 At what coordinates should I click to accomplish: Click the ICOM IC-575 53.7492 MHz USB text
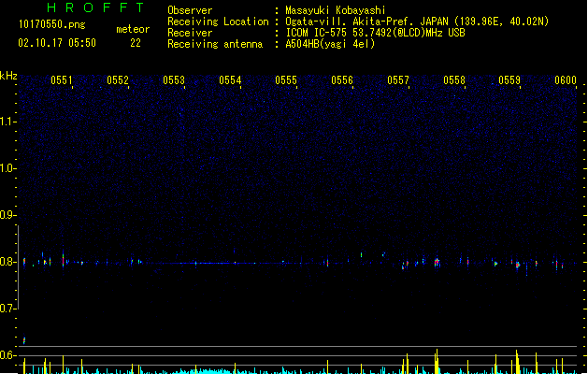click(375, 33)
